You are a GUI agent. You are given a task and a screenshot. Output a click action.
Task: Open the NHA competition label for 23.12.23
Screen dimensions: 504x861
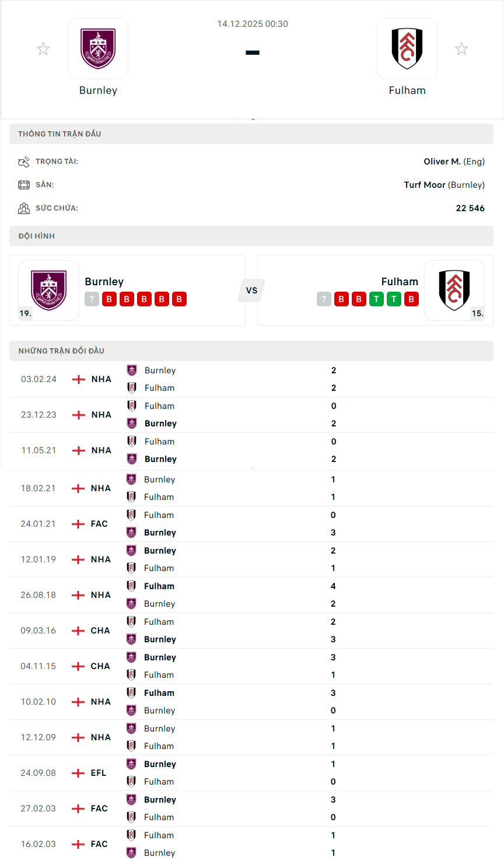[x=99, y=414]
